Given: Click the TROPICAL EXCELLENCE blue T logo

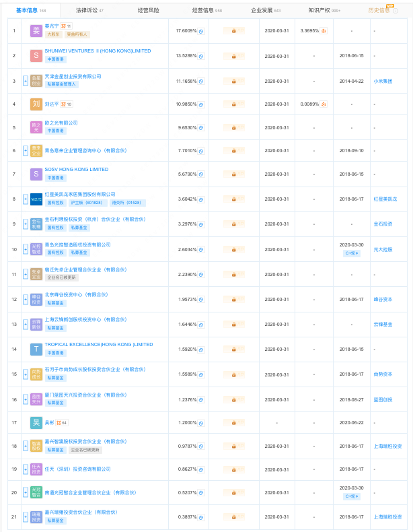Looking at the screenshot, I should click(x=36, y=349).
